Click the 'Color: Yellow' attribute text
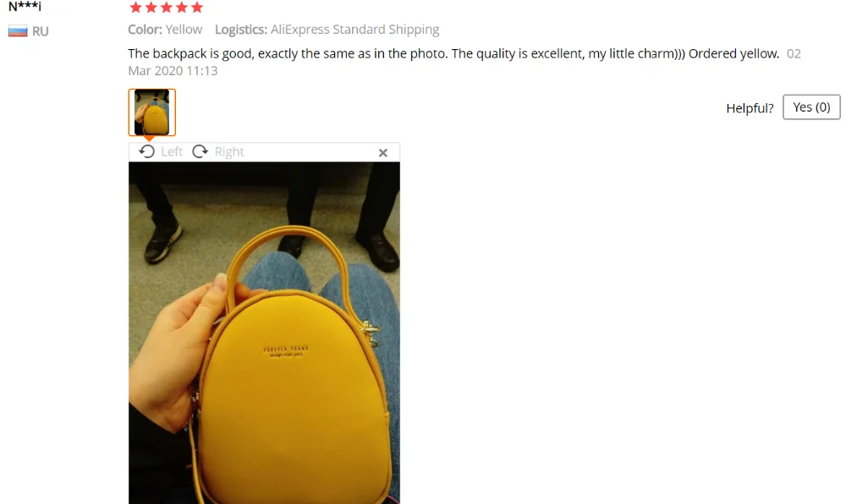 point(165,29)
